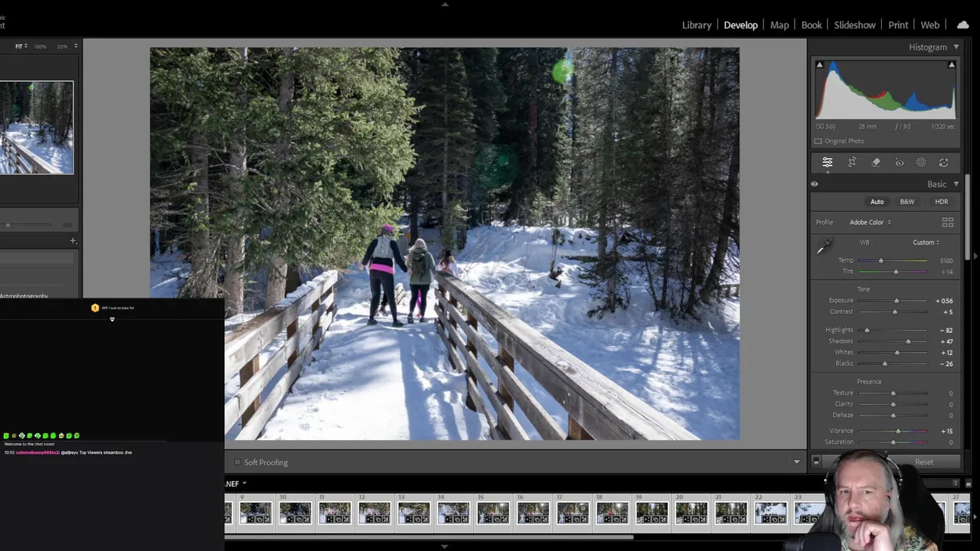The height and width of the screenshot is (551, 980).
Task: Click the right panel vertical scrollbar
Action: tap(968, 217)
